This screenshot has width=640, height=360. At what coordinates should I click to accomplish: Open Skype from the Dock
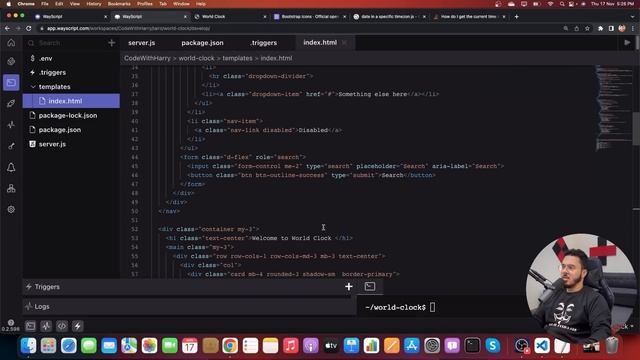493,346
